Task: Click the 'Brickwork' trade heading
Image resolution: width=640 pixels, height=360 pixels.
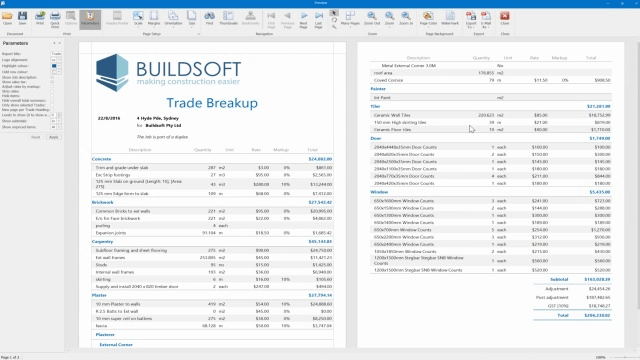Action: coord(102,202)
